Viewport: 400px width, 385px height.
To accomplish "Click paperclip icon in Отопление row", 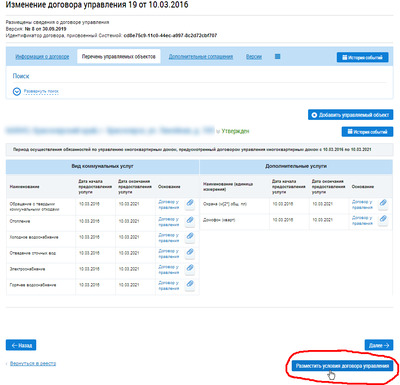I will 190,220.
